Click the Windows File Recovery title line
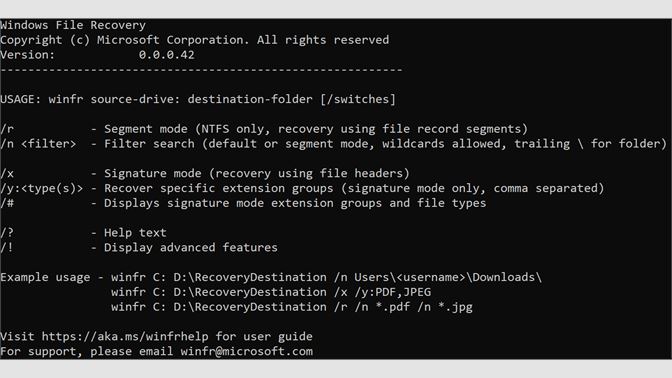Screen dimensions: 672x378 tap(73, 25)
